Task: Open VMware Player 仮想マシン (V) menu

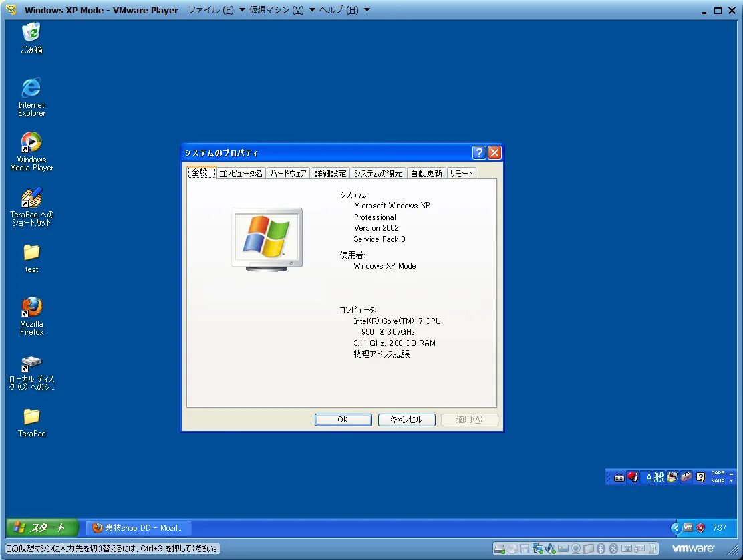Action: (x=276, y=10)
